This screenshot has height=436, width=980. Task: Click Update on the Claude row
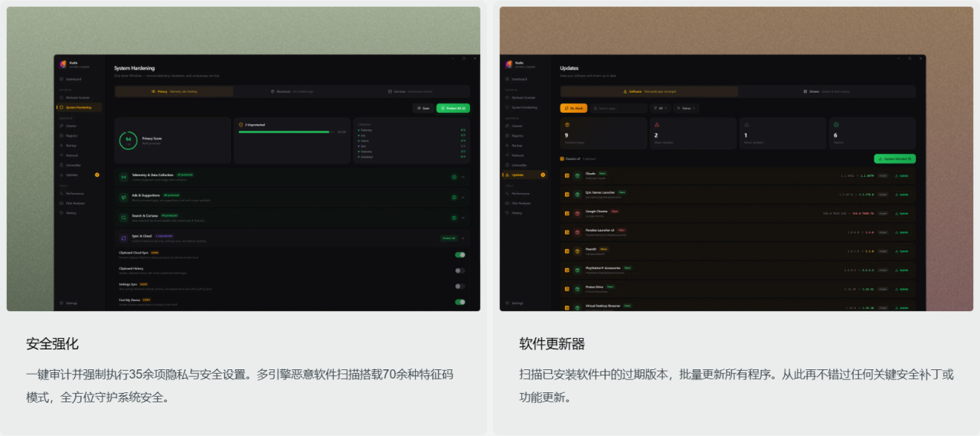(x=903, y=175)
